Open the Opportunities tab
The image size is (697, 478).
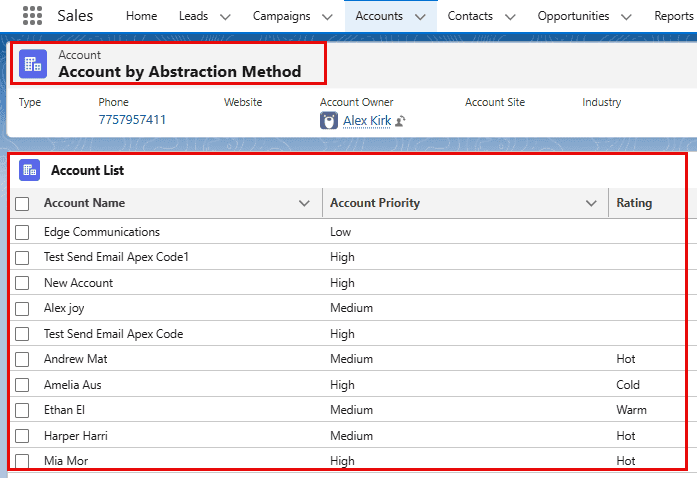click(x=573, y=16)
